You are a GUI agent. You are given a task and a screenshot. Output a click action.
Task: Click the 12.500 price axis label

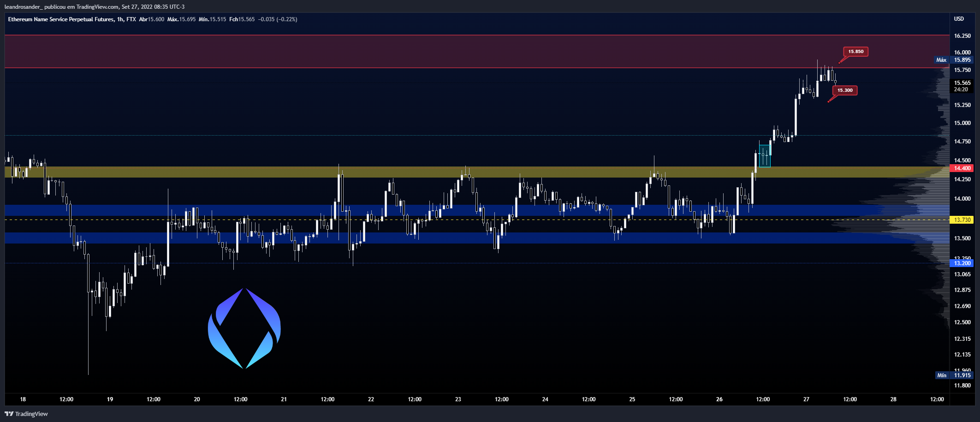pos(962,322)
